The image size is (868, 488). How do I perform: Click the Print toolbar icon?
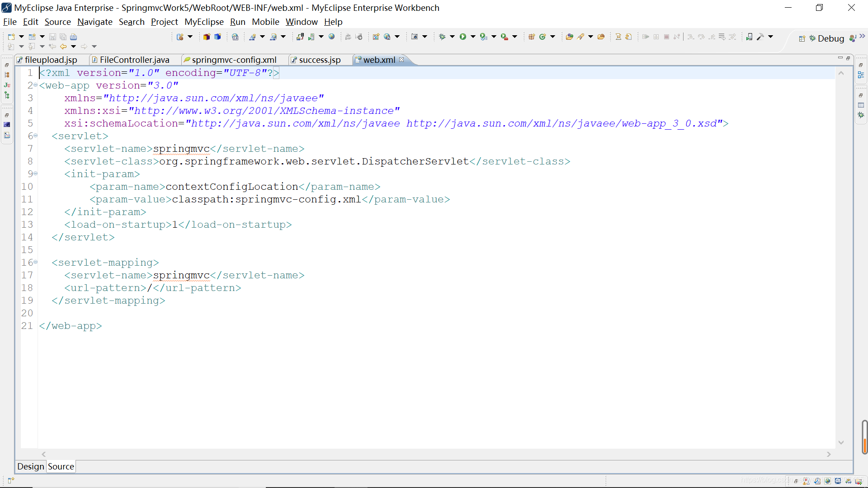click(74, 37)
